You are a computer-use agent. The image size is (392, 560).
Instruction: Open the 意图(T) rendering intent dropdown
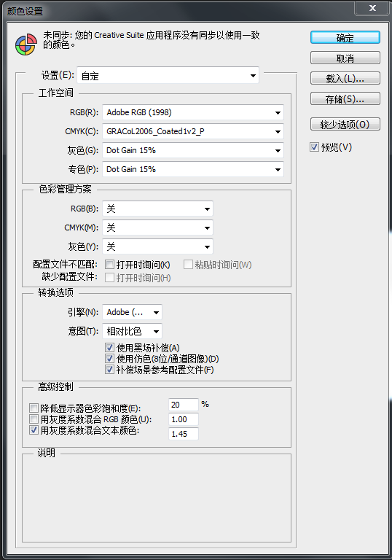click(132, 331)
